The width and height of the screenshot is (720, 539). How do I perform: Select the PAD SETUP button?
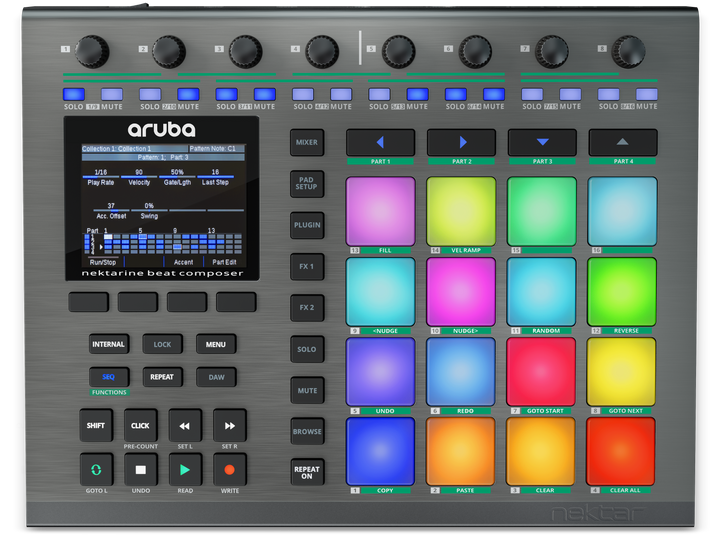coord(307,184)
